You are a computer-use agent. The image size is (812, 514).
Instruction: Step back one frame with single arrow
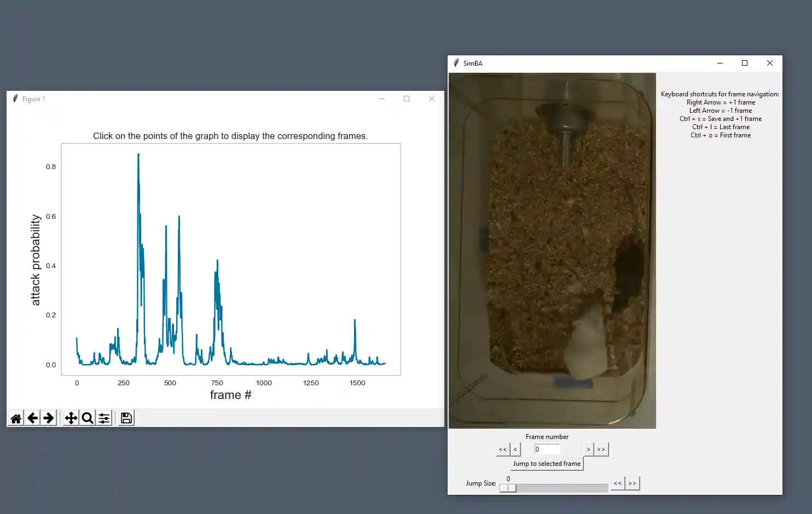pos(515,449)
